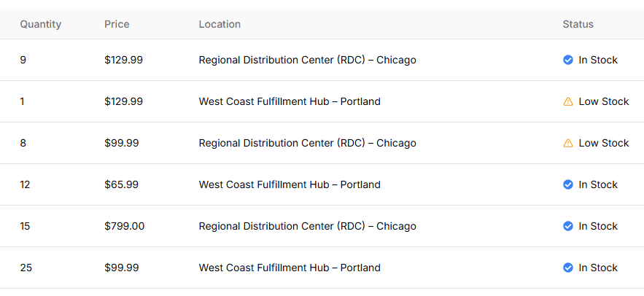The height and width of the screenshot is (296, 644).
Task: Click the blue checkmark icon in quantity 9 row
Action: (x=568, y=60)
